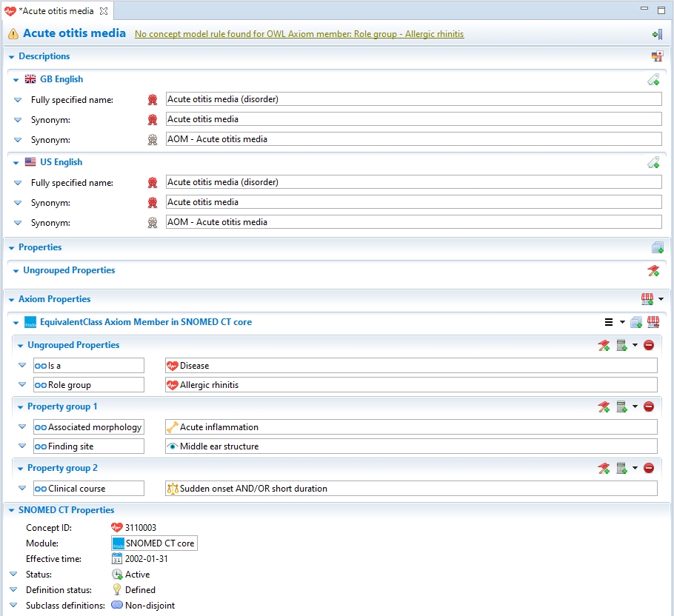The image size is (674, 616).
Task: Collapse the SNOMED CT Properties section
Action: click(x=11, y=510)
